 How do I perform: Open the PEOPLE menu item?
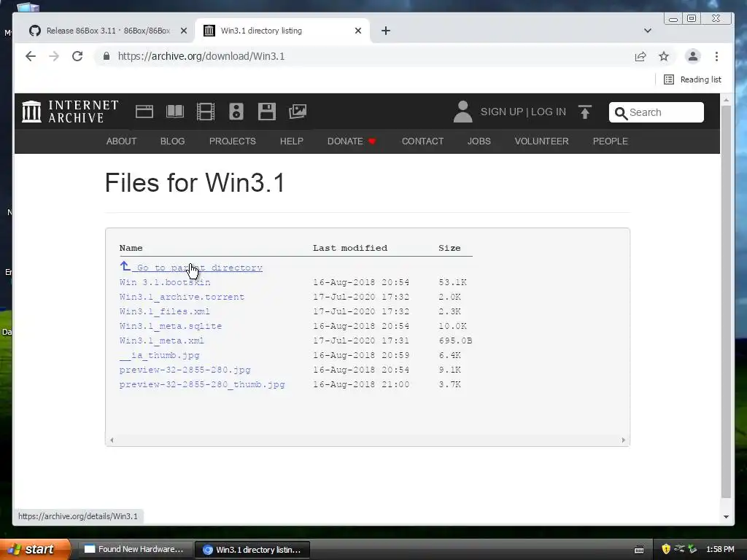pyautogui.click(x=611, y=141)
